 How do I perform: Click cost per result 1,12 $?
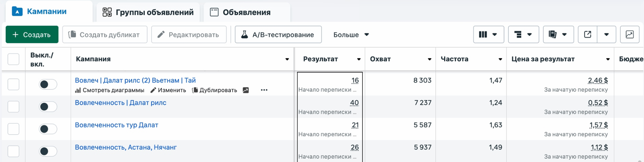[599, 147]
